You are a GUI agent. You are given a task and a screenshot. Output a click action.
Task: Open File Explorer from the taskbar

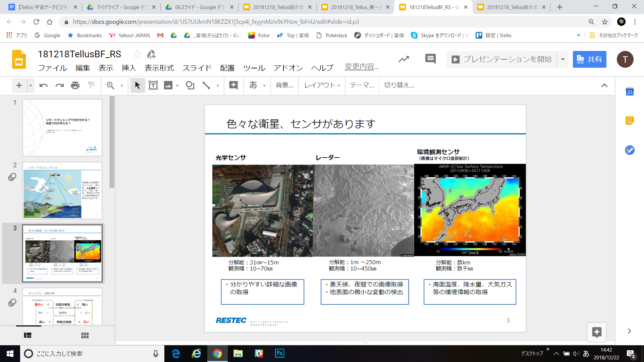(x=238, y=354)
